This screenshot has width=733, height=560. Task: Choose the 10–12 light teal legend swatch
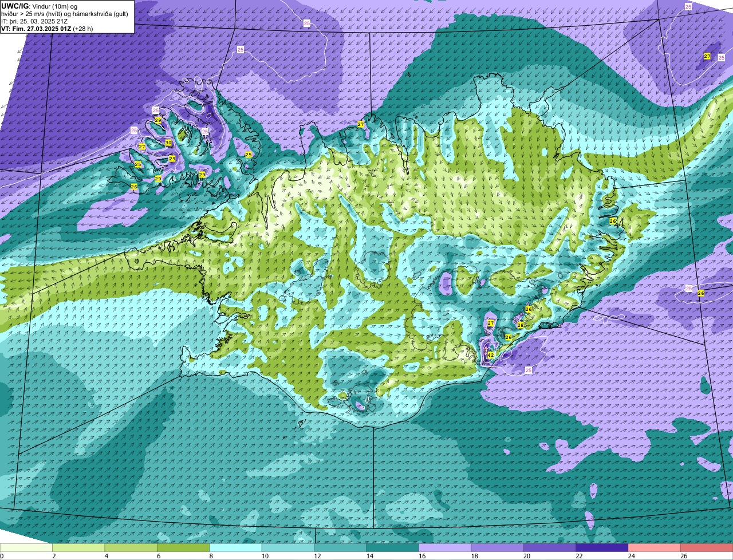point(288,548)
